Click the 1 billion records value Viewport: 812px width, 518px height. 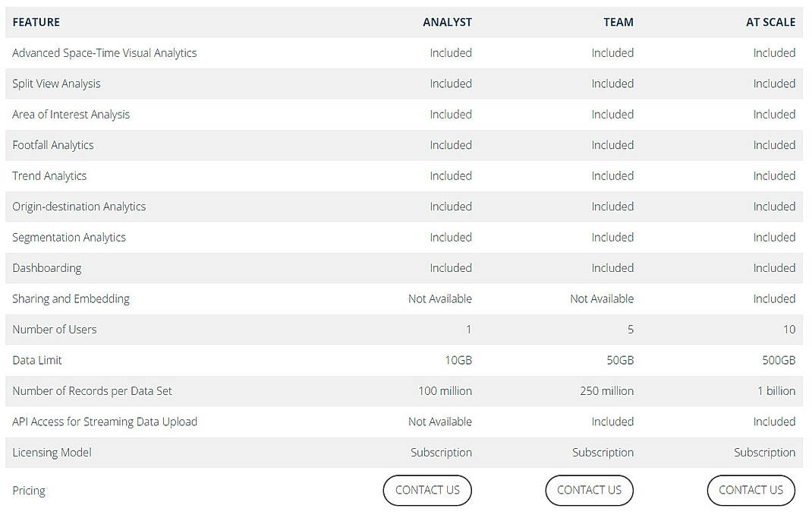pyautogui.click(x=776, y=390)
